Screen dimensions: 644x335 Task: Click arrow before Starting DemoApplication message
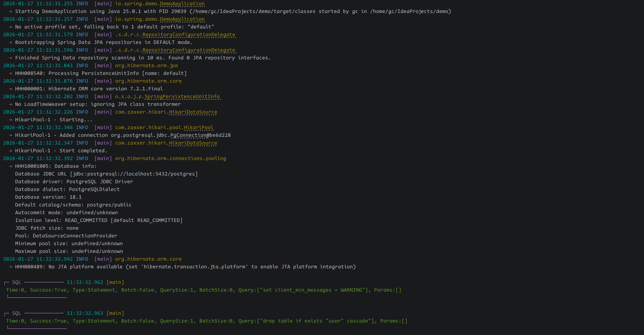point(10,12)
